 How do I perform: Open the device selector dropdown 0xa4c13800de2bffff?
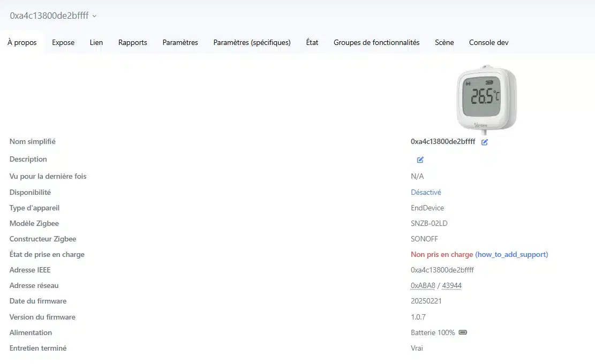53,16
